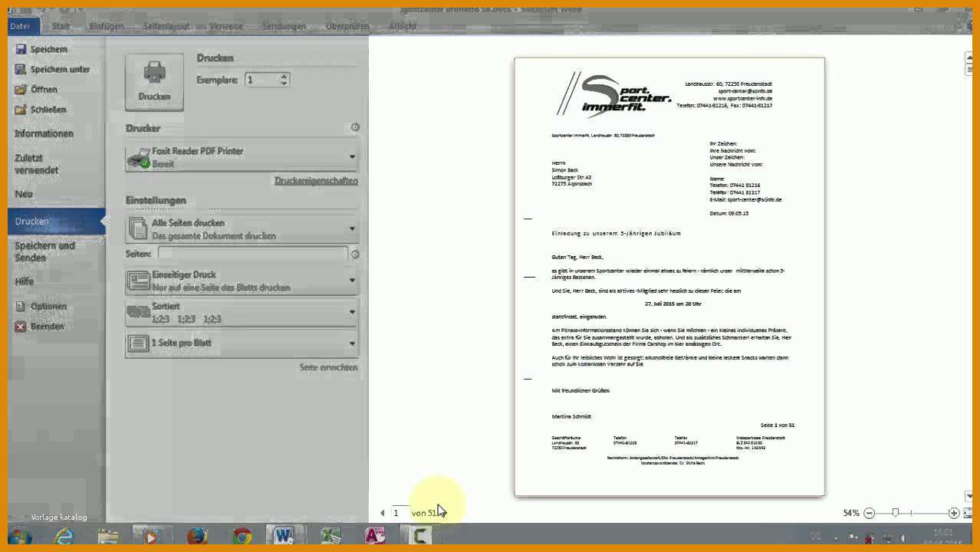Open the Druckereigenschaften link
The width and height of the screenshot is (980, 552).
(x=316, y=181)
